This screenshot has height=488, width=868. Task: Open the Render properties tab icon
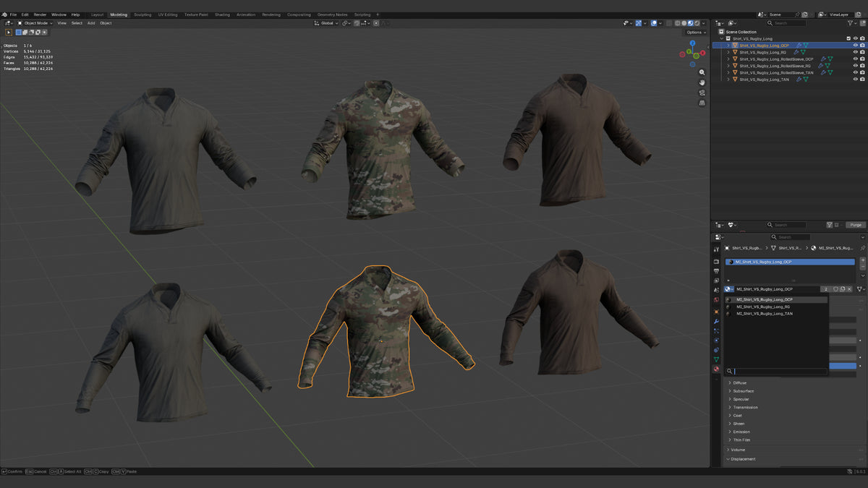716,261
